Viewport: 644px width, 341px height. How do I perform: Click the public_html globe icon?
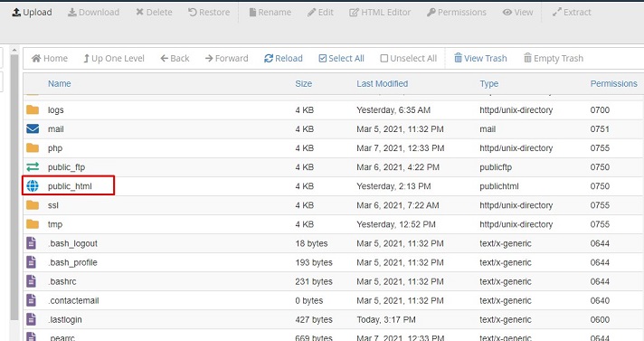click(33, 186)
